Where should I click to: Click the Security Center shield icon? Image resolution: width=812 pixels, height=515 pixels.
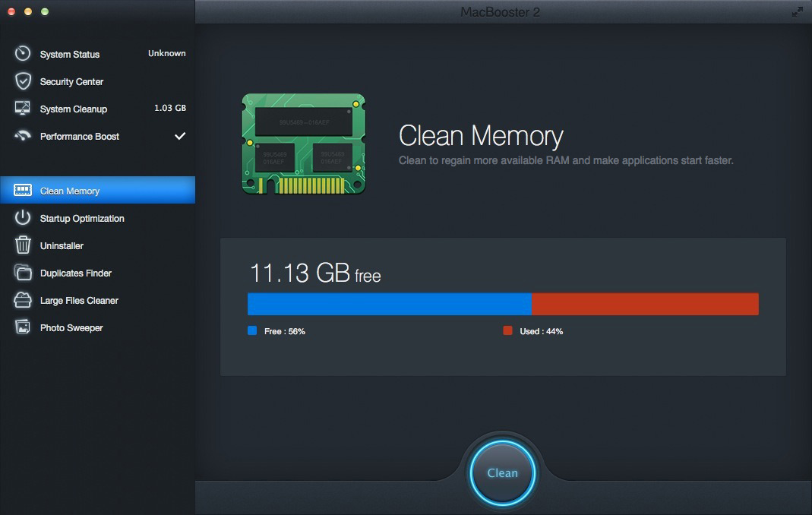pos(23,81)
